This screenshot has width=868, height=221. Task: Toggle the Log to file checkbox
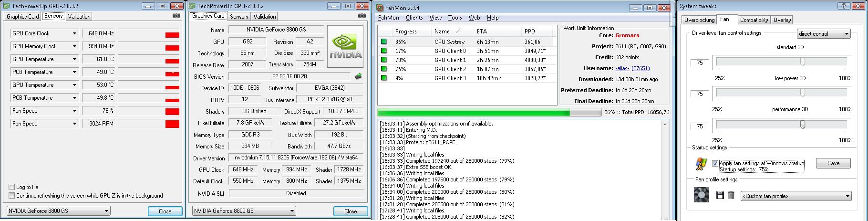pyautogui.click(x=11, y=187)
